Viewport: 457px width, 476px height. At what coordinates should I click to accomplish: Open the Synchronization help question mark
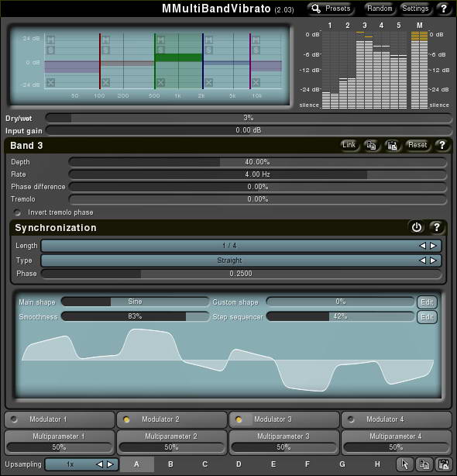coord(437,227)
